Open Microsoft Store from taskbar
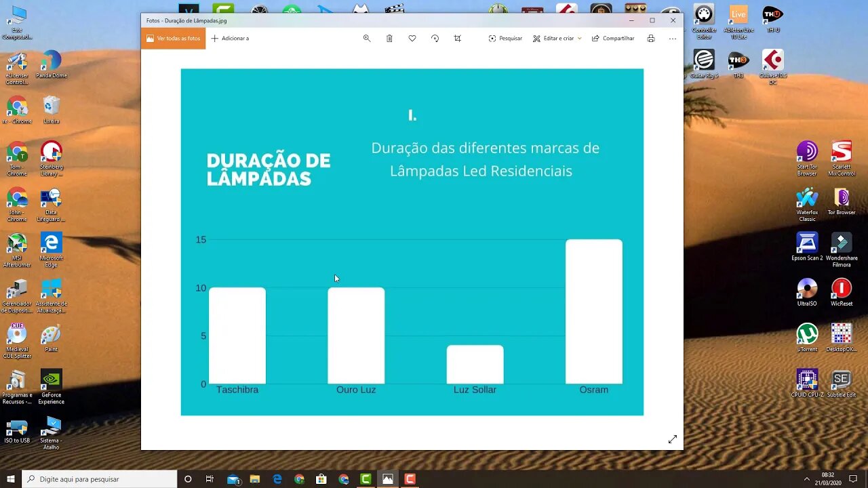Viewport: 868px width, 488px height. coord(321,479)
